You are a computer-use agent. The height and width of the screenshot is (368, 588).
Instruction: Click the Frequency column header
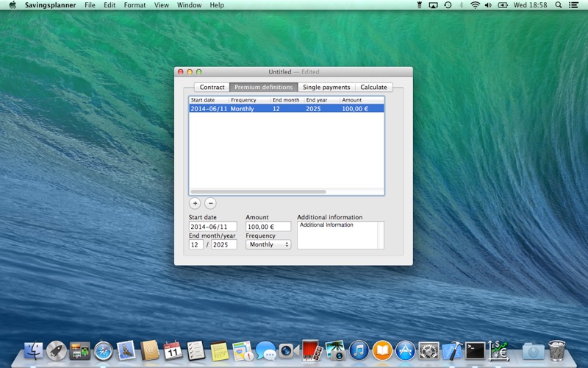(x=250, y=100)
